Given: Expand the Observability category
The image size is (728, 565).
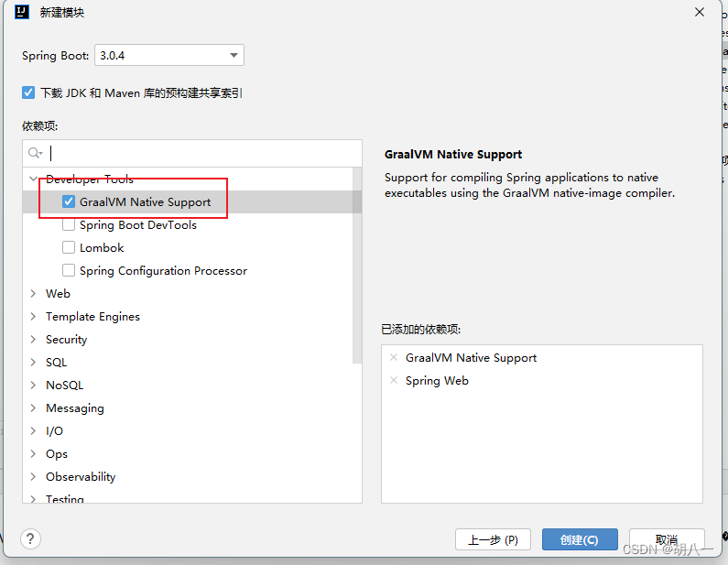Looking at the screenshot, I should click(34, 477).
